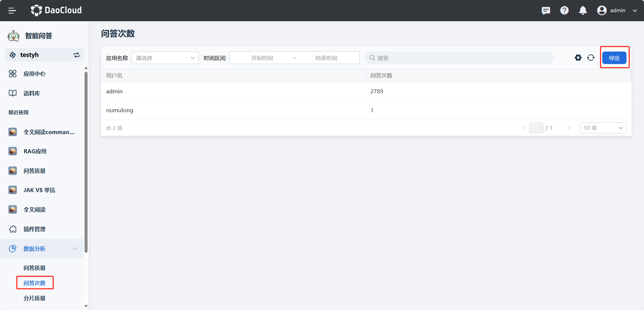Open JAK VS 单抗 recent app

39,190
